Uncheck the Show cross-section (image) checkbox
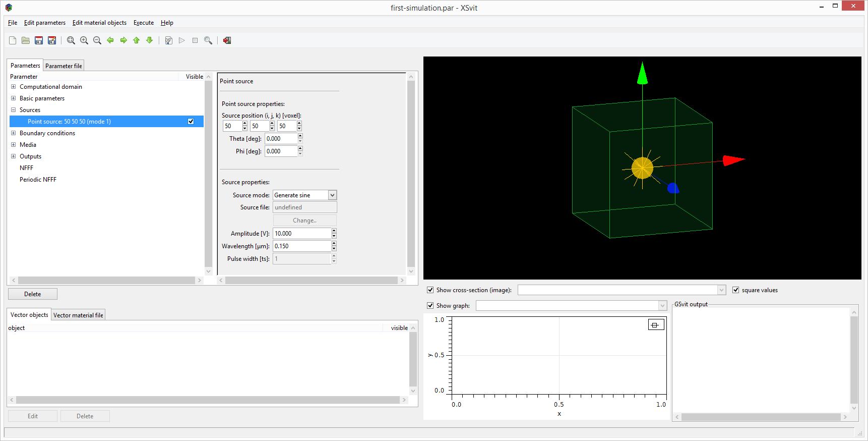Viewport: 868px width, 441px height. 430,290
